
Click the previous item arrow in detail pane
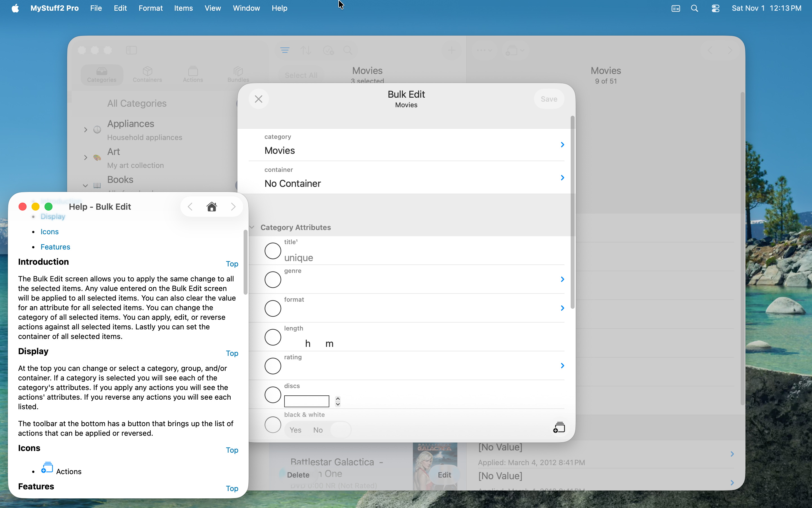710,51
